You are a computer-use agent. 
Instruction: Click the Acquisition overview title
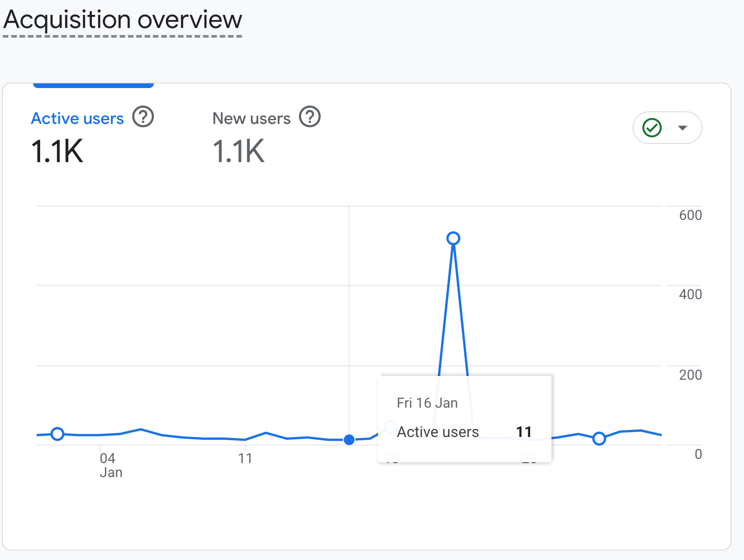point(123,20)
